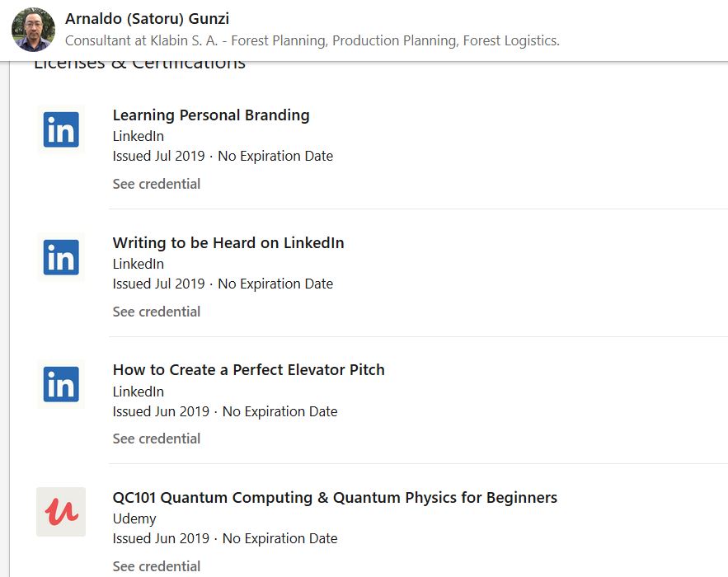728x577 pixels.
Task: Click the Udemy logo icon
Action: click(x=61, y=512)
